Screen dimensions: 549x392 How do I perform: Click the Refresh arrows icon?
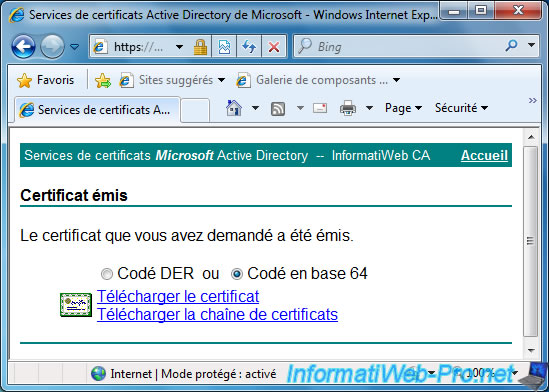[249, 47]
